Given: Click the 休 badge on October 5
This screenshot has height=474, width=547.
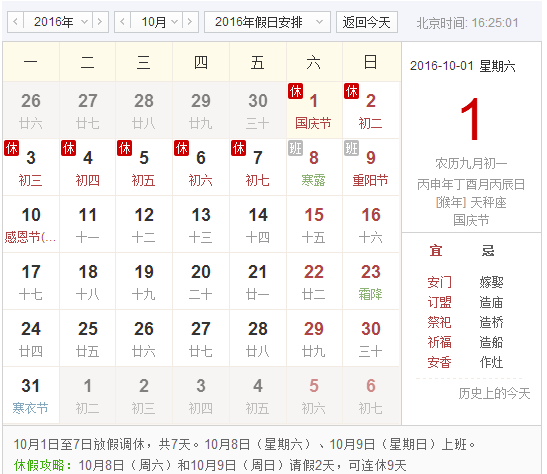Looking at the screenshot, I should tap(125, 148).
